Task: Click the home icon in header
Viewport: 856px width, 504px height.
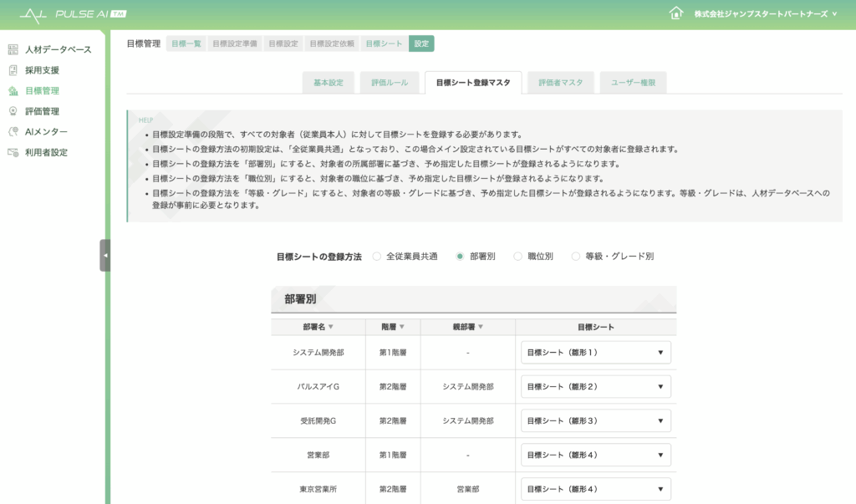Action: click(x=676, y=13)
